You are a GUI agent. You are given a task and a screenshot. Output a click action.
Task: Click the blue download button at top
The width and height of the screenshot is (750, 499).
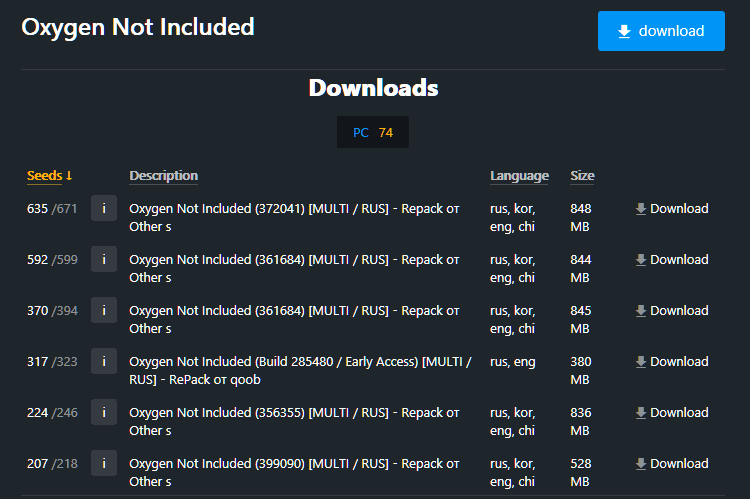coord(661,31)
